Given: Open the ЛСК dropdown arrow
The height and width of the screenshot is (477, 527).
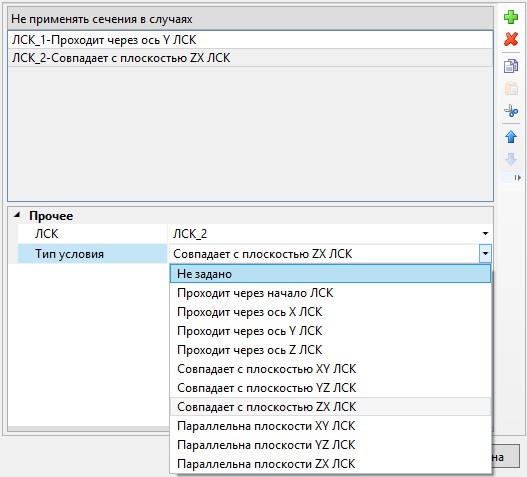Looking at the screenshot, I should pos(485,233).
